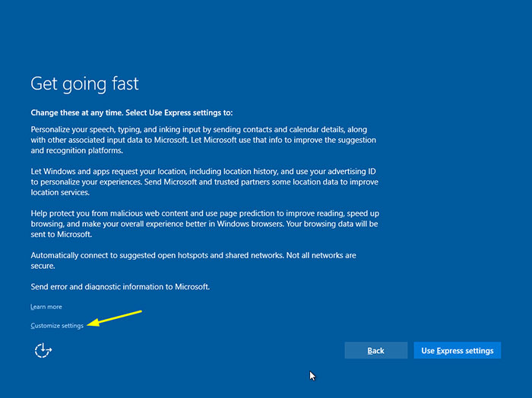Select the Help protect you paragraph
The width and height of the screenshot is (532, 398).
(x=205, y=224)
